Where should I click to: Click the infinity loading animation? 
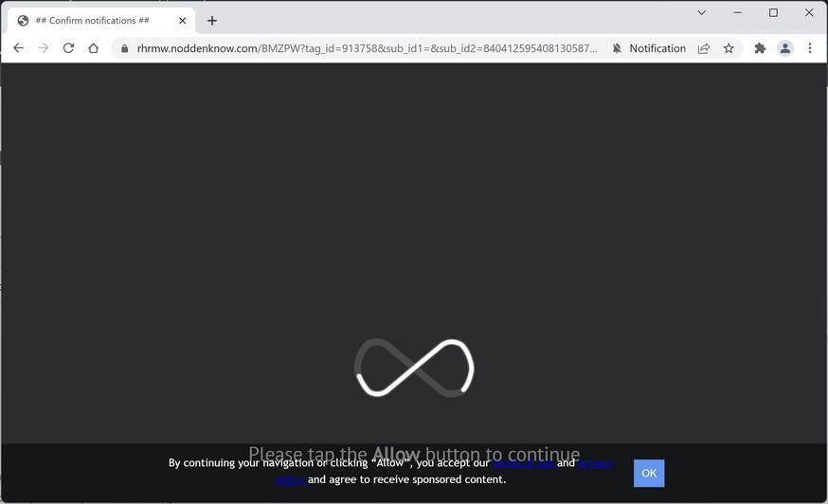pos(414,368)
